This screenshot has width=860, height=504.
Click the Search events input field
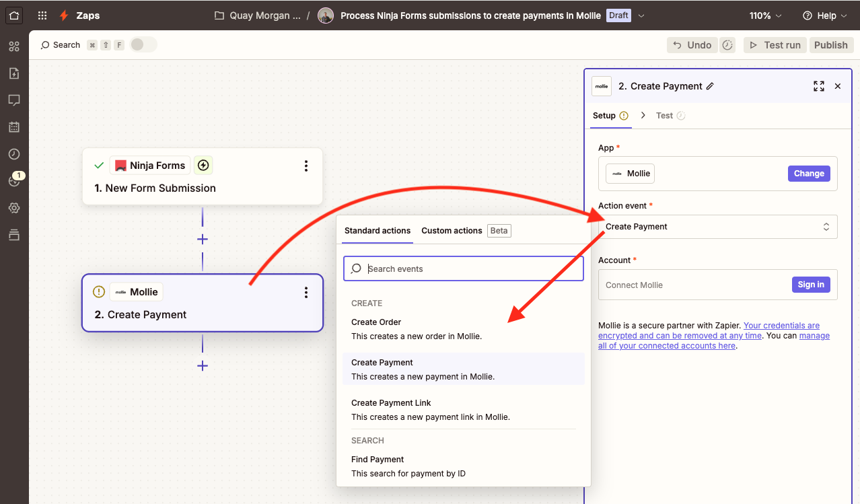click(x=463, y=268)
